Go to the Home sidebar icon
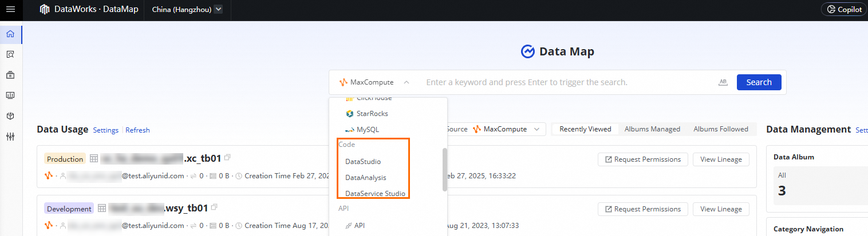The height and width of the screenshot is (236, 868). click(10, 34)
